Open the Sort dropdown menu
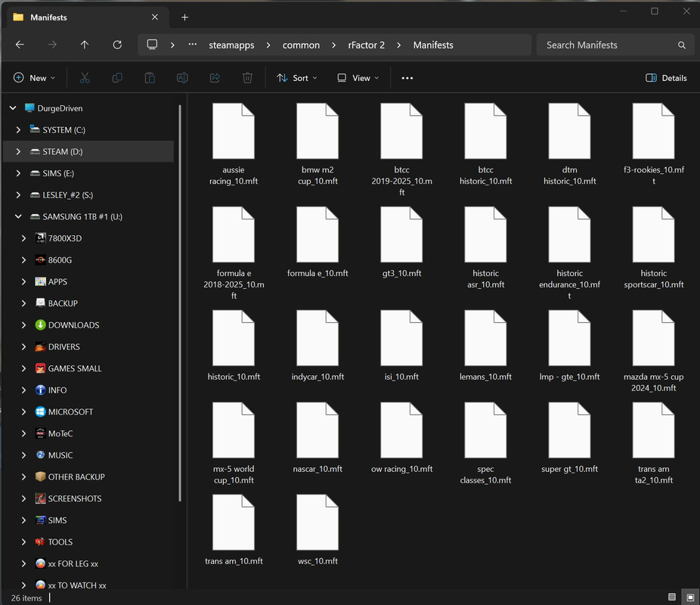 (x=297, y=78)
